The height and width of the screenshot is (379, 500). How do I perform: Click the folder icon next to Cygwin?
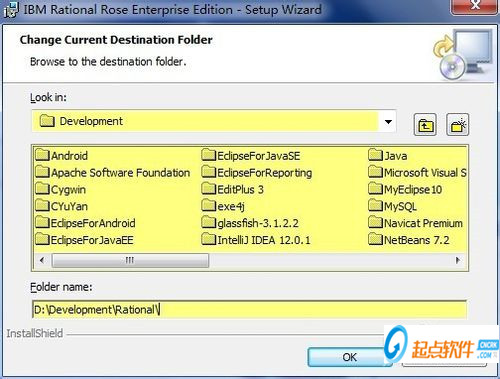42,188
